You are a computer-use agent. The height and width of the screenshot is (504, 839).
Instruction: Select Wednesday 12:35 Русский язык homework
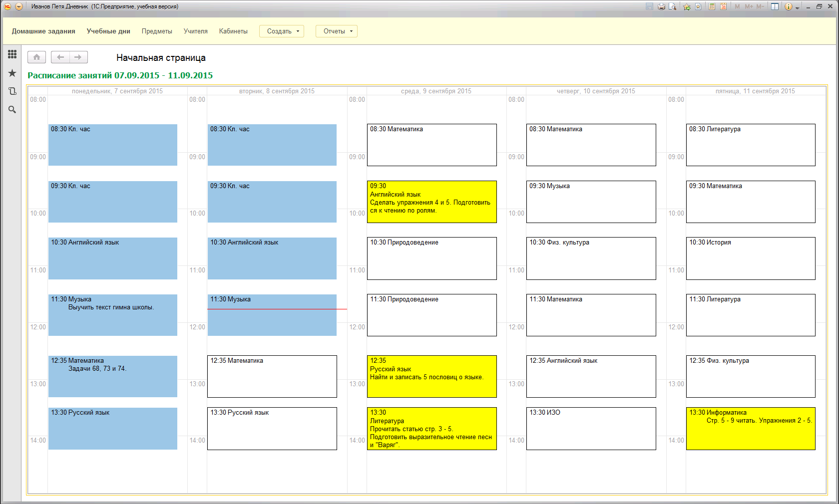(432, 376)
